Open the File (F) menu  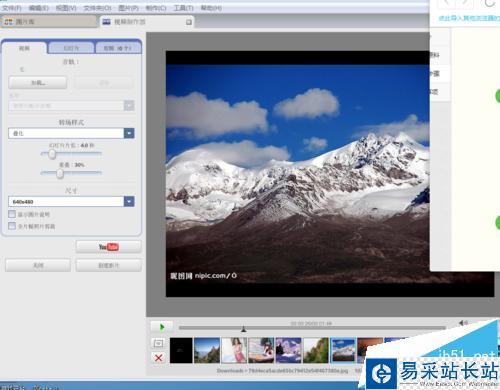coord(12,7)
